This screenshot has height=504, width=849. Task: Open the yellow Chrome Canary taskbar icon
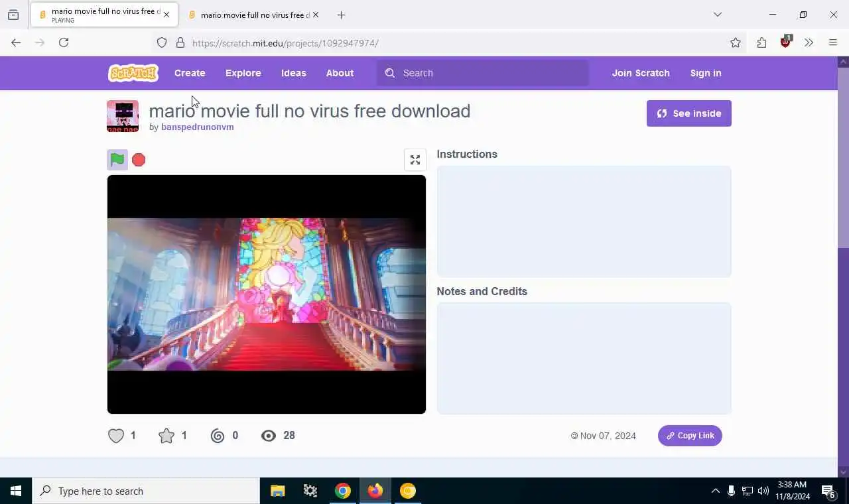pyautogui.click(x=408, y=491)
